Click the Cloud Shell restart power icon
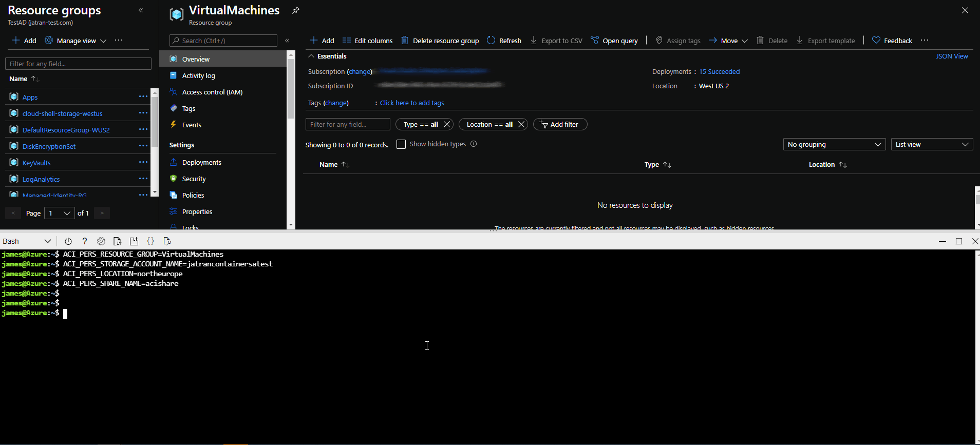Screen dimensions: 980x445 (x=68, y=241)
